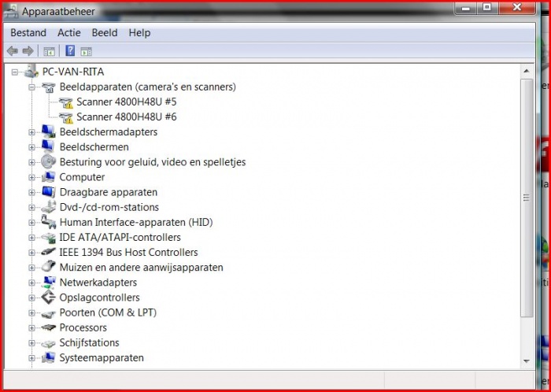
Task: Expand the Poorten (COM & LPT) node
Action: pyautogui.click(x=31, y=313)
